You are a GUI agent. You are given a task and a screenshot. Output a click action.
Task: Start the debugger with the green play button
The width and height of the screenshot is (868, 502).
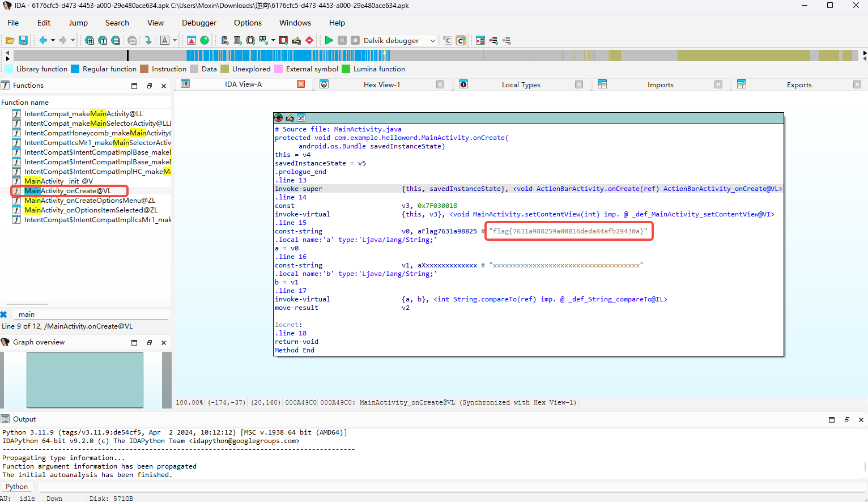coord(329,40)
